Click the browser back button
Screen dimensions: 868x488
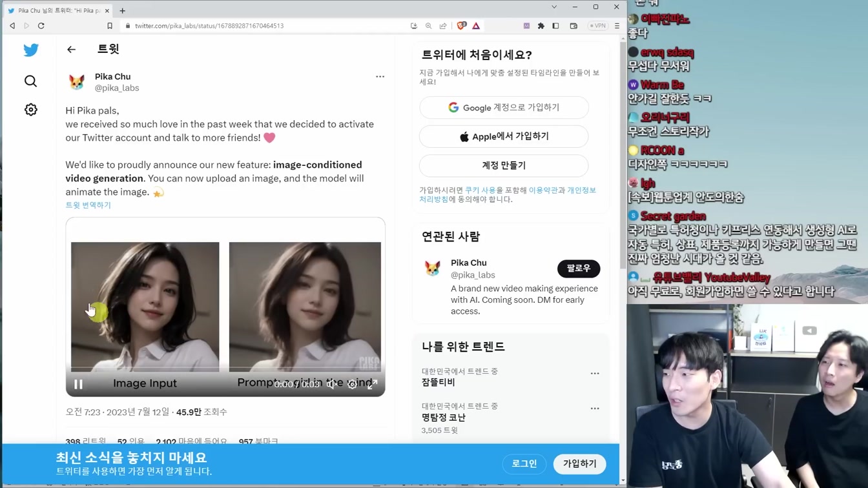tap(12, 26)
